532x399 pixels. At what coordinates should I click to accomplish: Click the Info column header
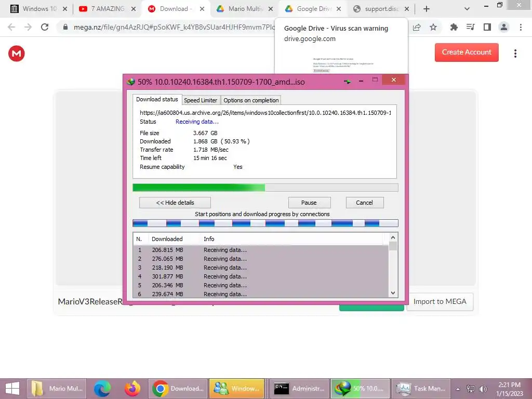pyautogui.click(x=209, y=239)
